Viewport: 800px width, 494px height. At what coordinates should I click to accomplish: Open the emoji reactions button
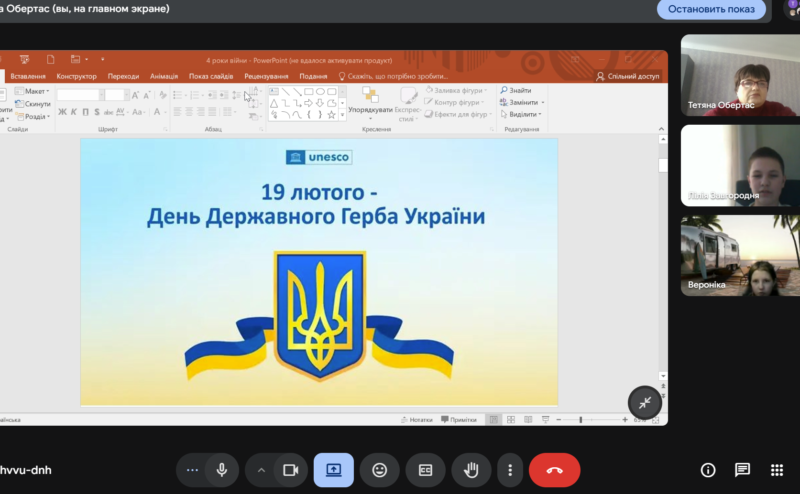coord(380,470)
